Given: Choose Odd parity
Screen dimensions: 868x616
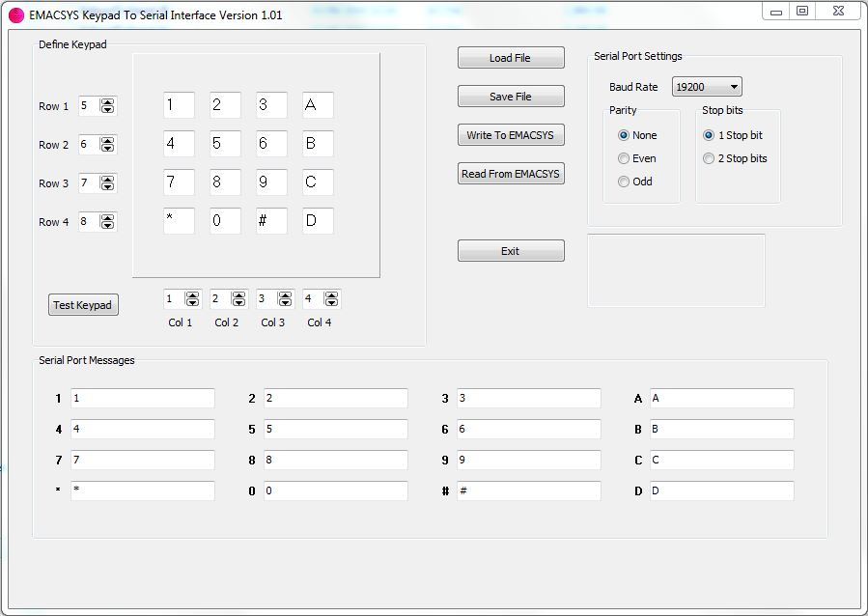Looking at the screenshot, I should 624,182.
